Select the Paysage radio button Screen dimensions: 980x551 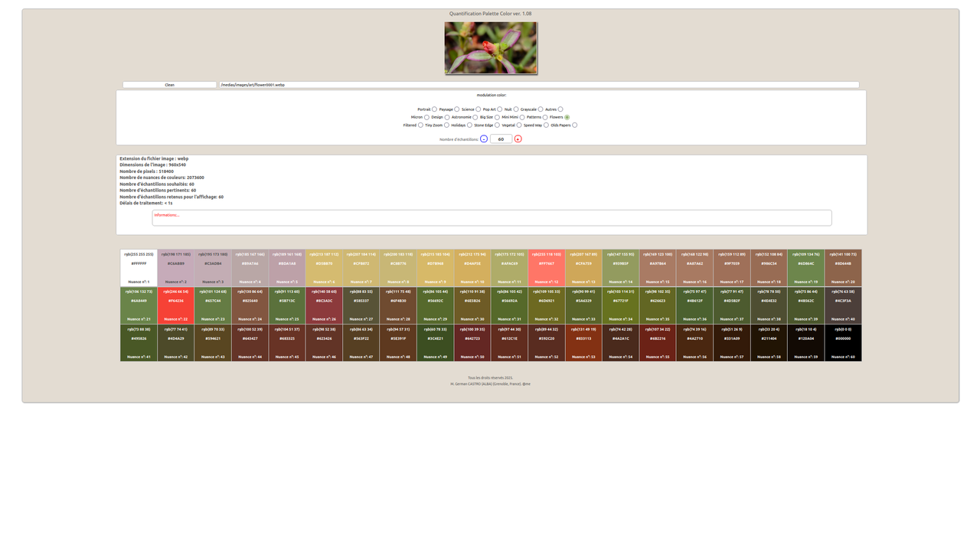457,109
